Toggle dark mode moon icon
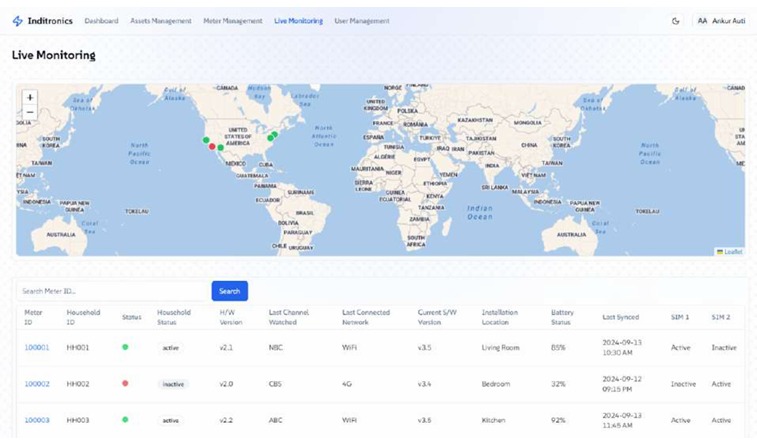 (x=675, y=21)
